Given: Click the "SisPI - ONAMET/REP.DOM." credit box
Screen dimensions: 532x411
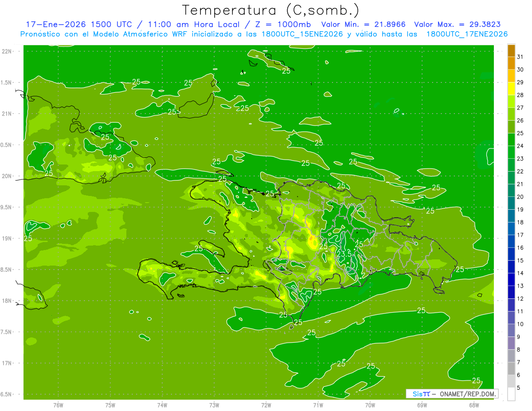Looking at the screenshot, I should tap(452, 394).
